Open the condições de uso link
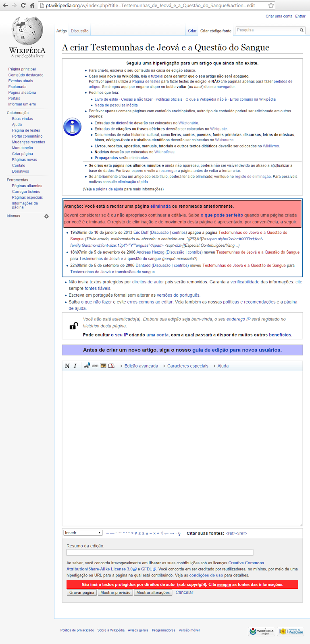 click(206, 575)
